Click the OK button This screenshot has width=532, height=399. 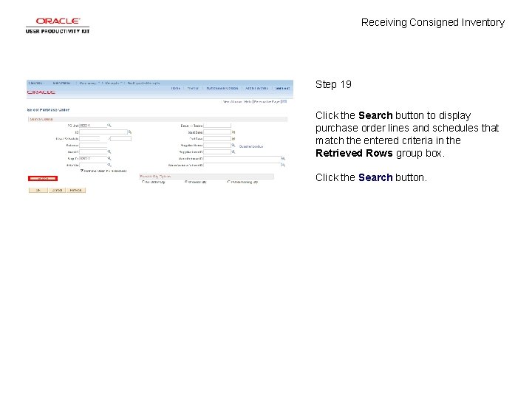[x=38, y=191]
